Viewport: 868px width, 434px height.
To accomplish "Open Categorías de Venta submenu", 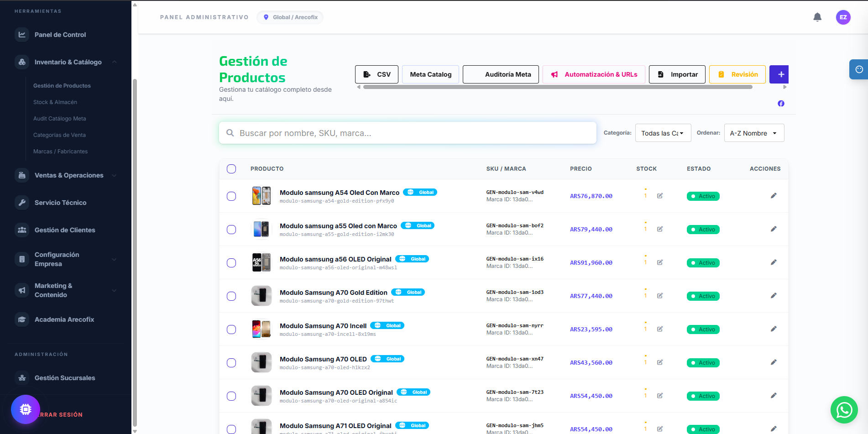I will point(59,135).
